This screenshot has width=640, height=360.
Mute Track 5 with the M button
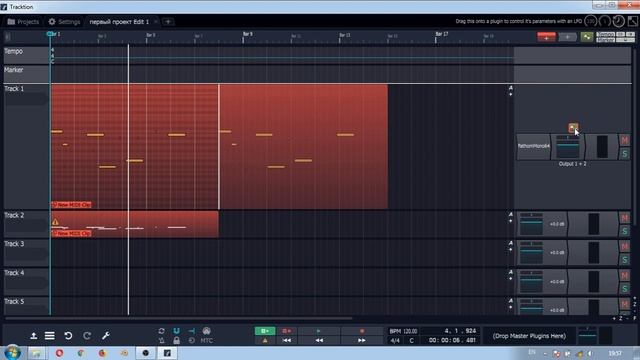coord(624,304)
